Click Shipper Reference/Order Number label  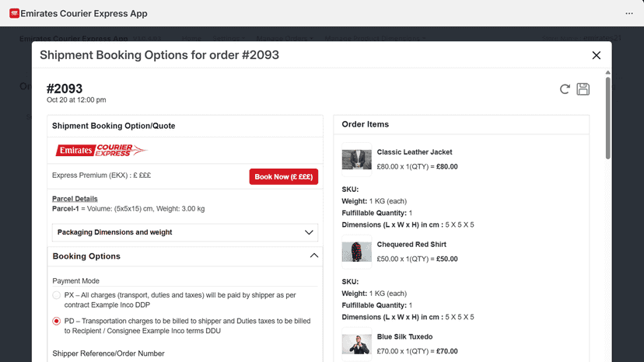point(108,353)
